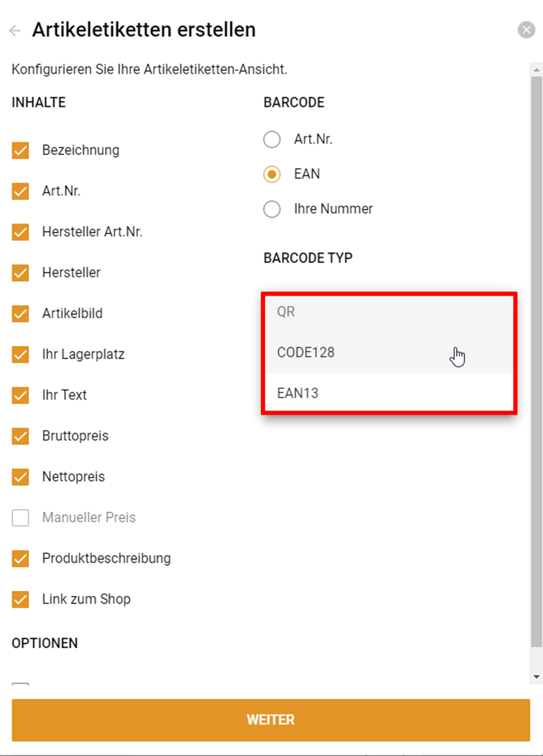Image resolution: width=543 pixels, height=756 pixels.
Task: Toggle the Ihr Lagerplatz checkbox
Action: point(21,355)
